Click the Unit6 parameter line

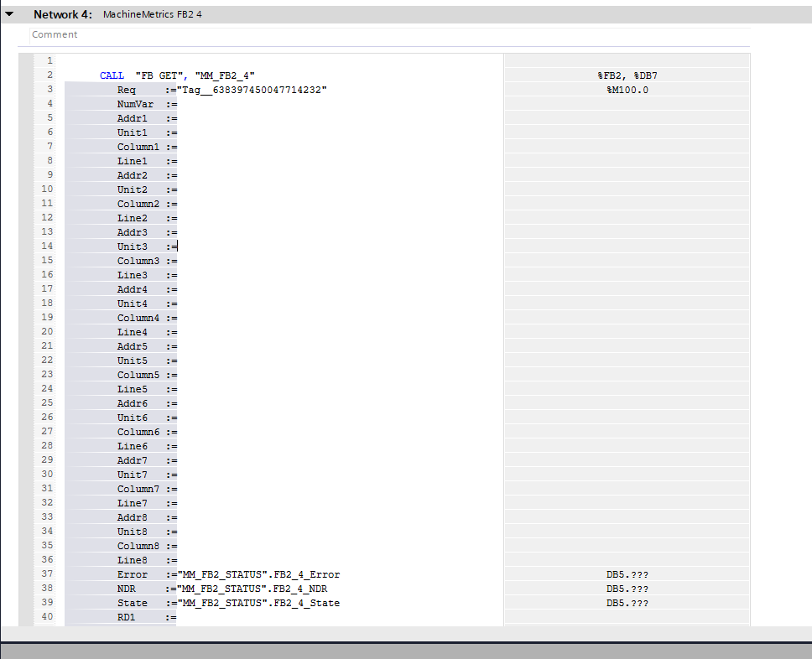pos(132,418)
